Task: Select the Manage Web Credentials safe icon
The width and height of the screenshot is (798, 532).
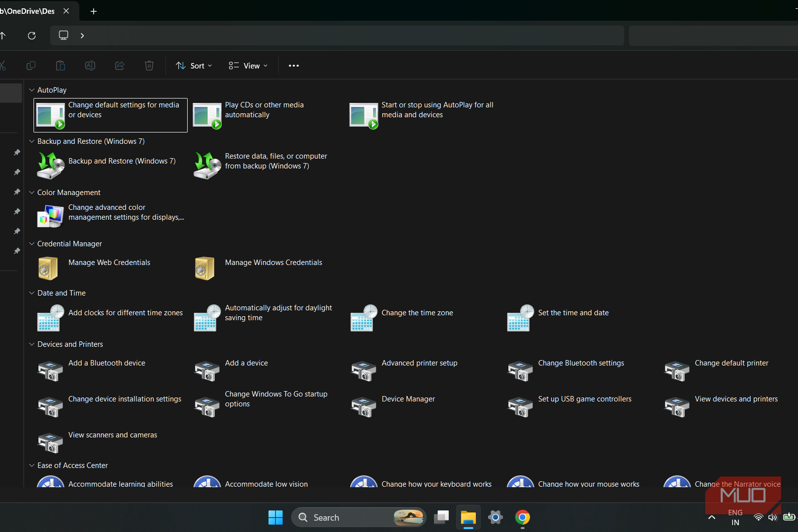Action: 48,268
